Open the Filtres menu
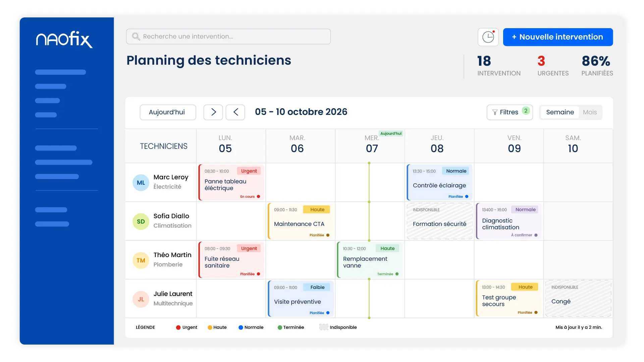Viewport: 644px width, 362px height. 509,112
